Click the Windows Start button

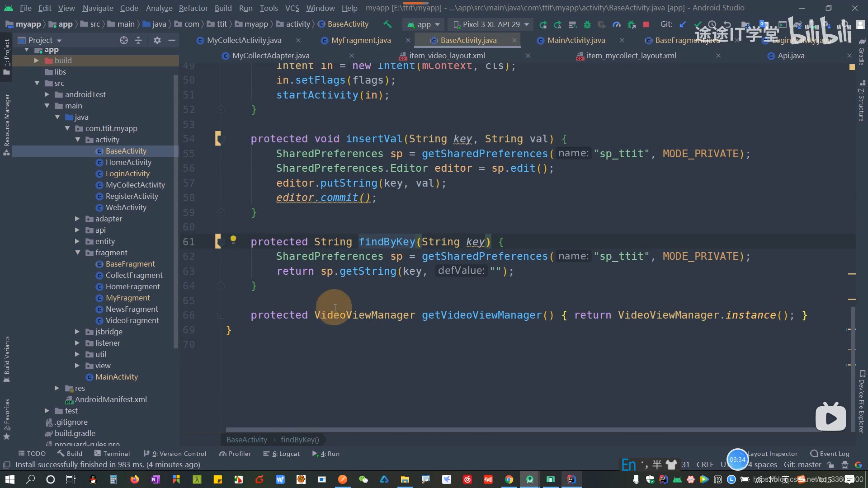9,479
